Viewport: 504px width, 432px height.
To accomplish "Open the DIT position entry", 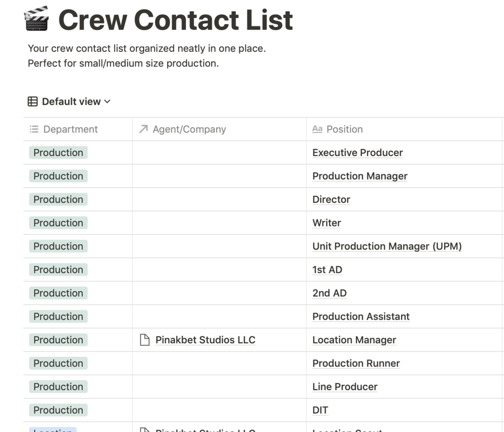I will point(320,410).
